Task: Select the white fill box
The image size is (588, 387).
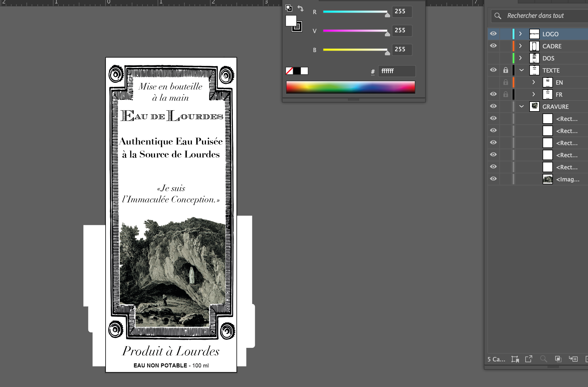Action: point(291,21)
